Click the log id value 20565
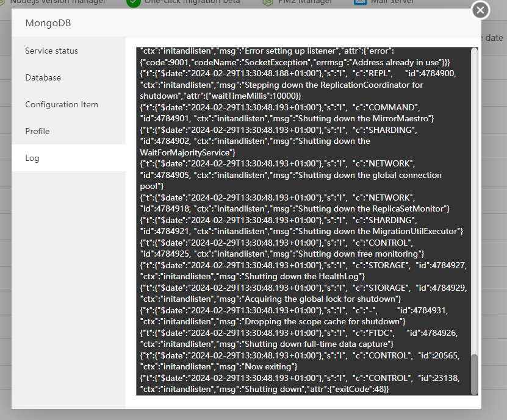The image size is (507, 420). pyautogui.click(x=446, y=356)
